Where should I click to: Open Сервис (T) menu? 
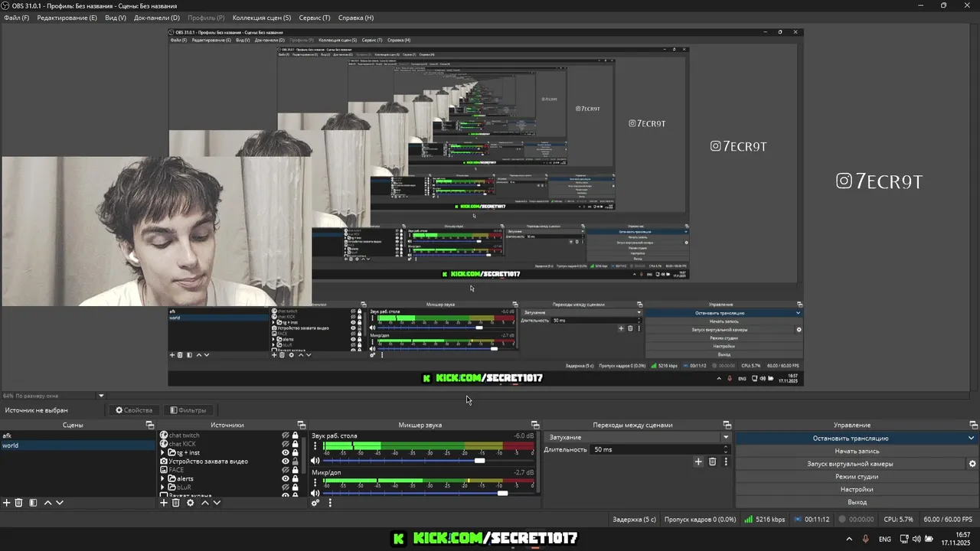pos(315,18)
